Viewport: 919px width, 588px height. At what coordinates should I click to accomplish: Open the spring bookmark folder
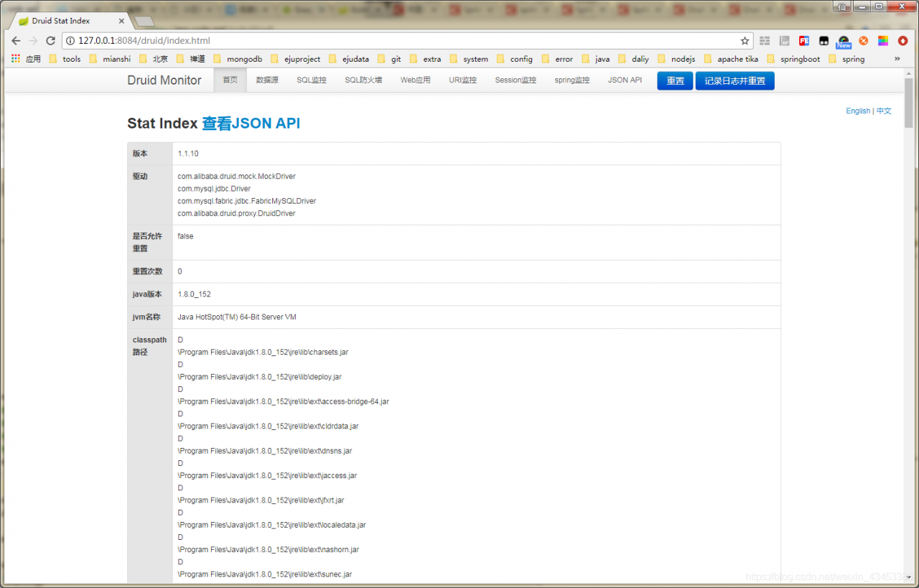point(846,59)
